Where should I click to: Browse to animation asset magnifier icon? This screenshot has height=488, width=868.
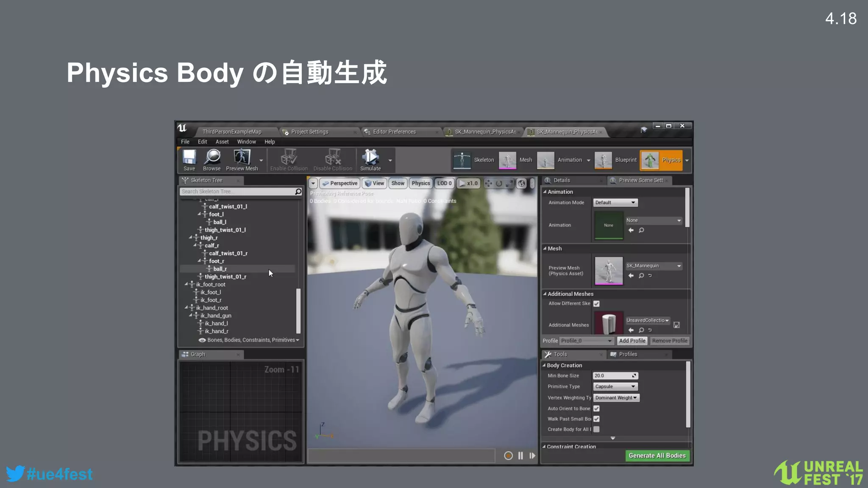click(641, 230)
